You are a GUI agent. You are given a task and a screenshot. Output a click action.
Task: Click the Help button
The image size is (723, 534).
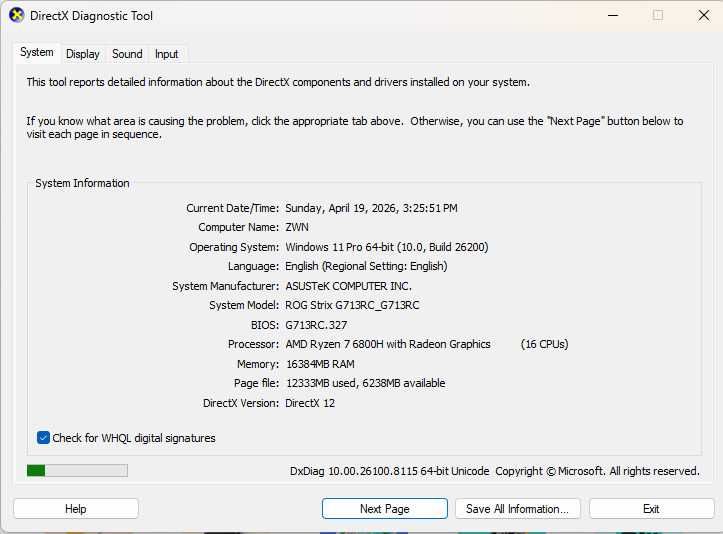[x=76, y=509]
